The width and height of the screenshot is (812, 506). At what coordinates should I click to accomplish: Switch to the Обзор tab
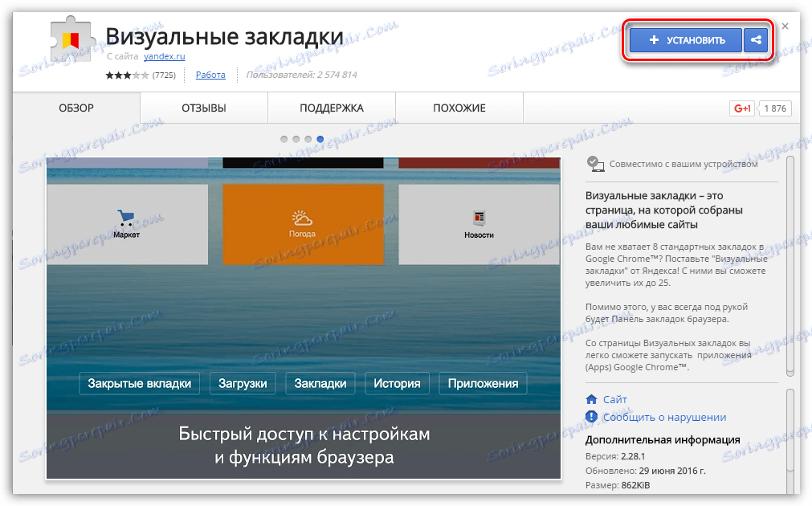pyautogui.click(x=76, y=108)
